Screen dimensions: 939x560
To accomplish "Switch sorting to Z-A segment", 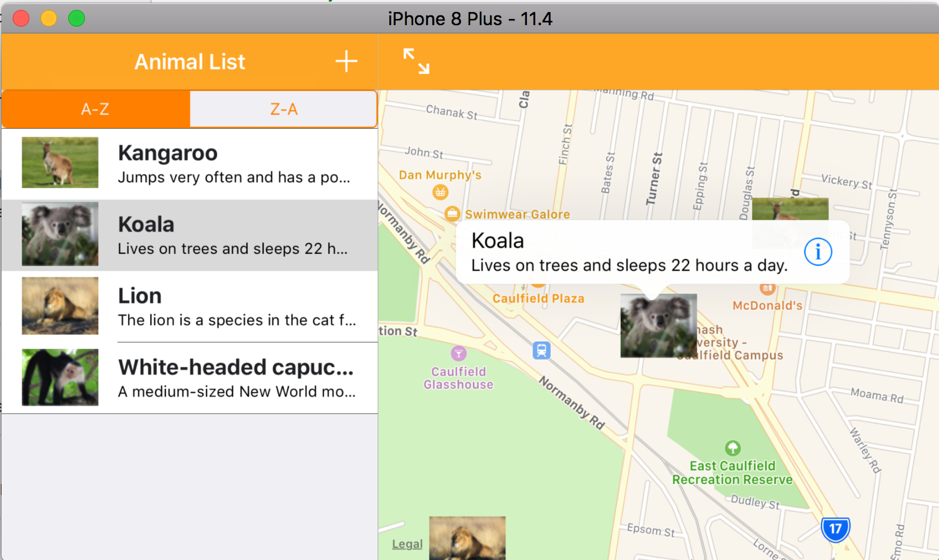I will pyautogui.click(x=283, y=109).
